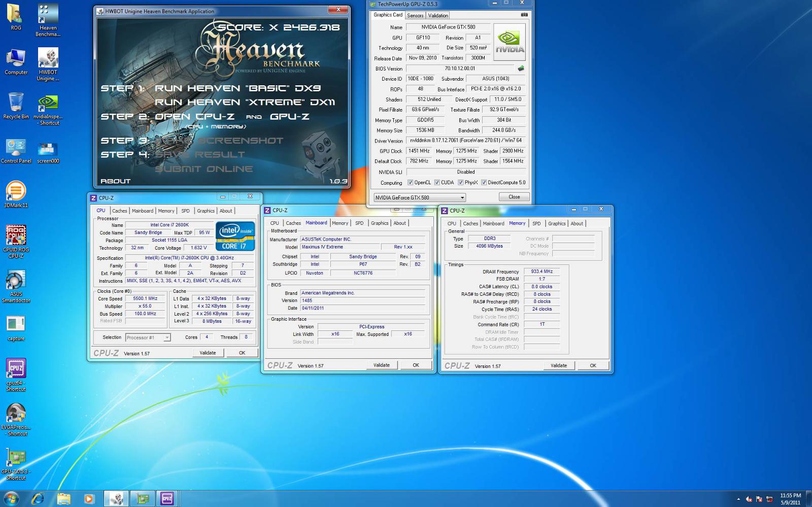Launch nvidiaInspector shortcut
The image size is (812, 507).
(48, 109)
